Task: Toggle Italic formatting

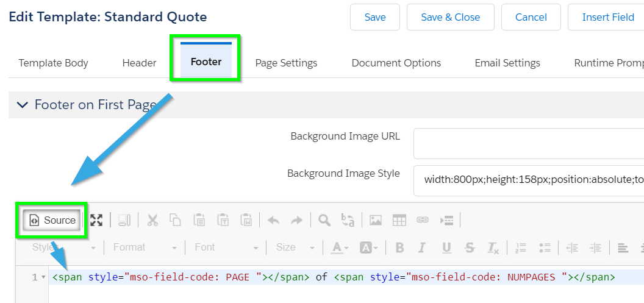Action: coord(422,248)
